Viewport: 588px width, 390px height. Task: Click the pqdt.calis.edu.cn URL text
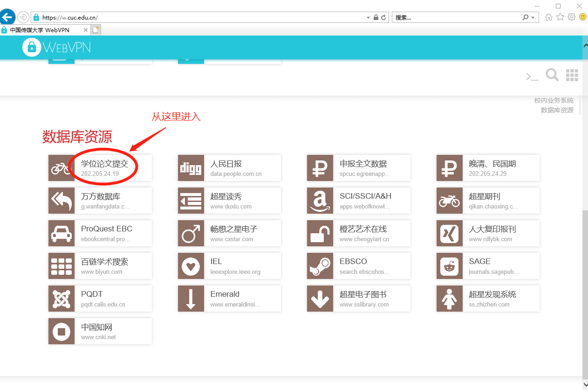(103, 305)
